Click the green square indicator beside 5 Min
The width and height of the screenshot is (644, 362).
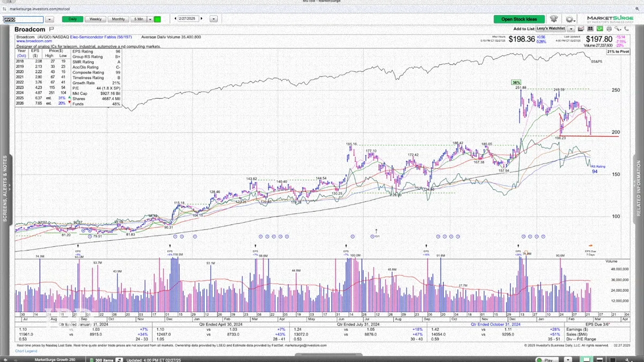click(x=157, y=19)
